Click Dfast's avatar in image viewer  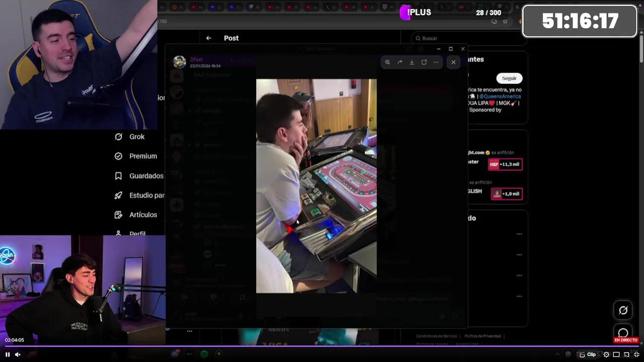pos(180,62)
